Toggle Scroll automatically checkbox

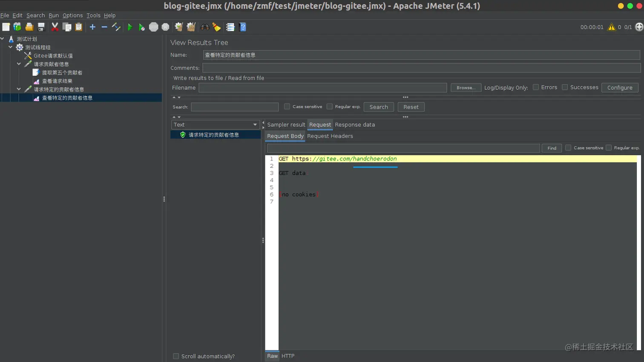pyautogui.click(x=176, y=356)
